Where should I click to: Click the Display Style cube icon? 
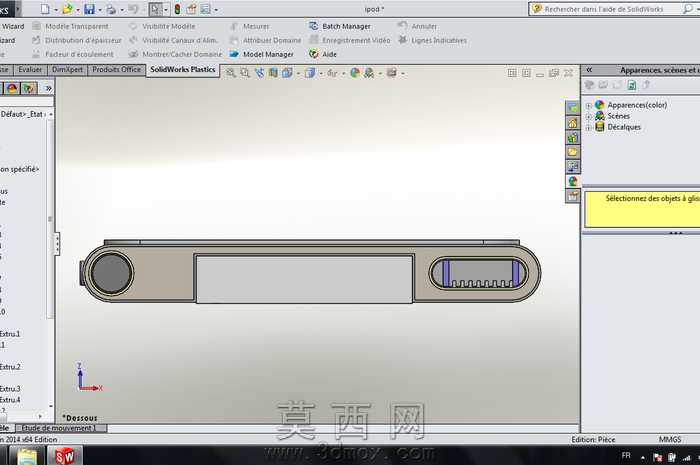[309, 73]
